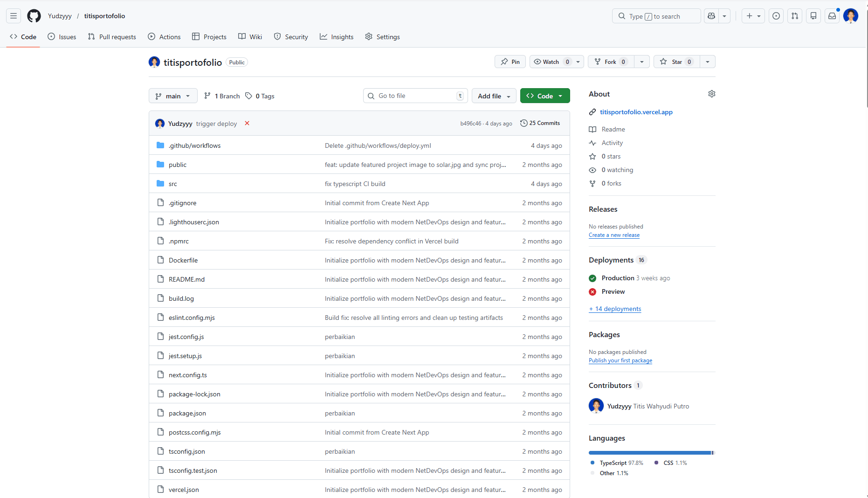The width and height of the screenshot is (868, 498).
Task: Open the Insights tab
Action: pyautogui.click(x=337, y=36)
